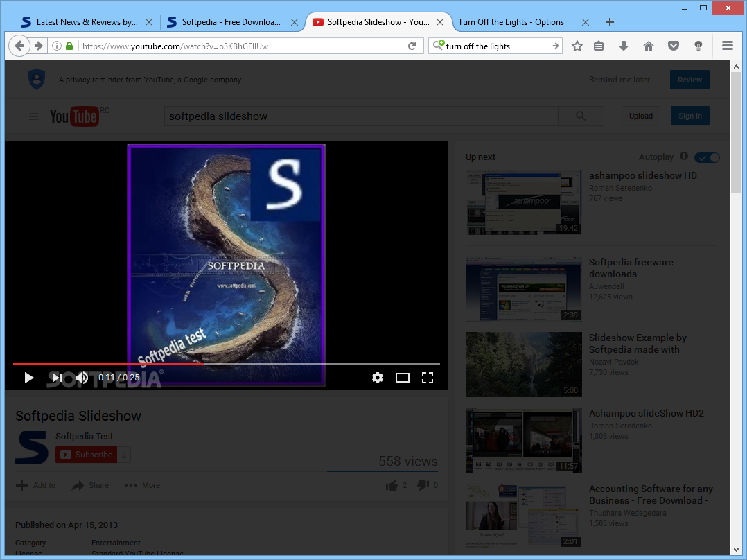Open Accounting Software for any Business video
Image resolution: width=747 pixels, height=560 pixels.
[x=651, y=495]
